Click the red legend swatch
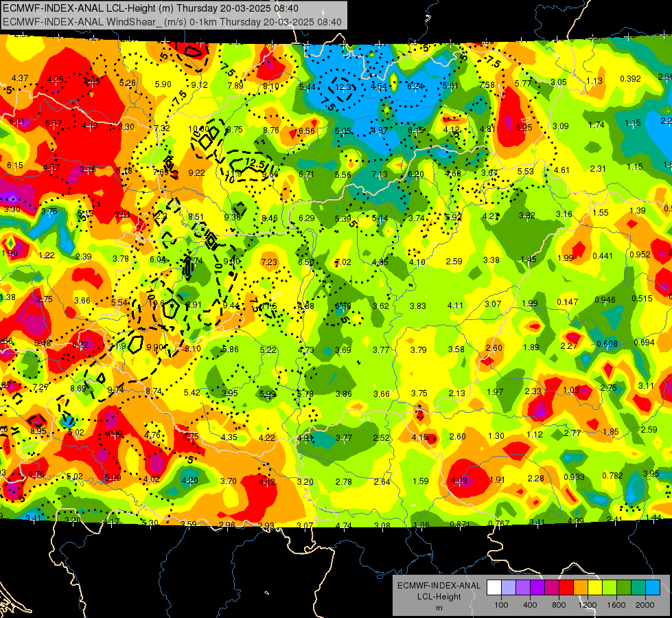The height and width of the screenshot is (618, 672). coord(566,588)
